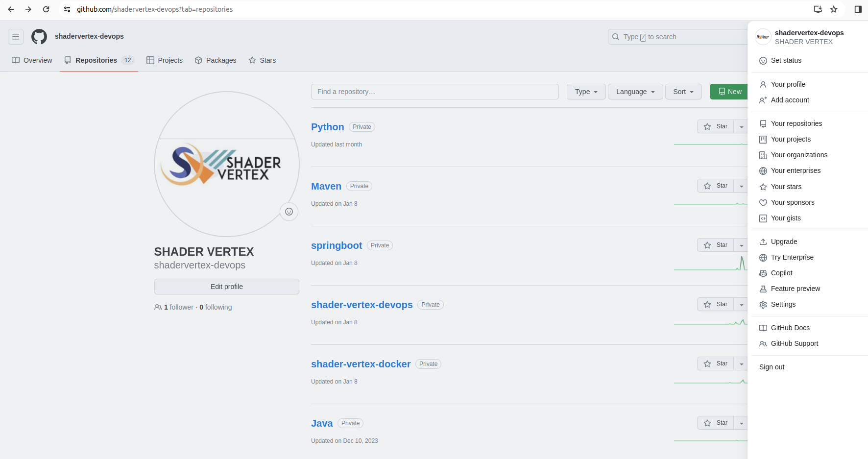Screen dimensions: 868x459
Task: Open the browser side panel icon
Action: click(858, 9)
